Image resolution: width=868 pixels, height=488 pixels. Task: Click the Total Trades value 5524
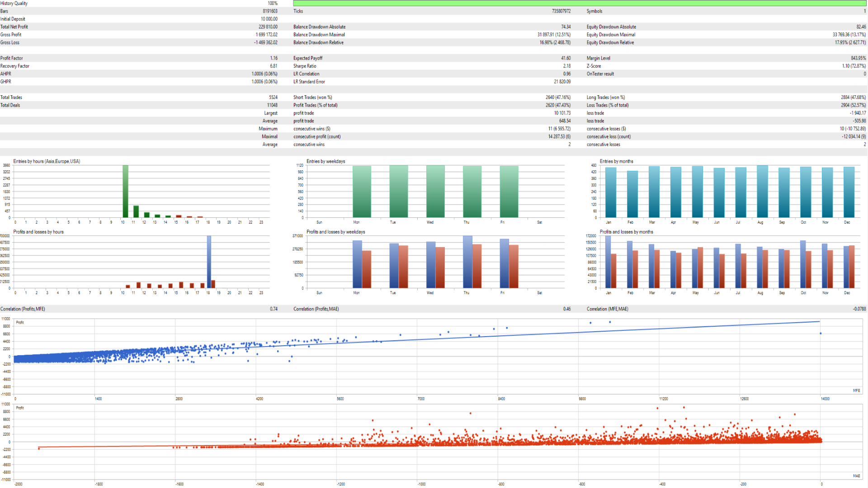273,98
